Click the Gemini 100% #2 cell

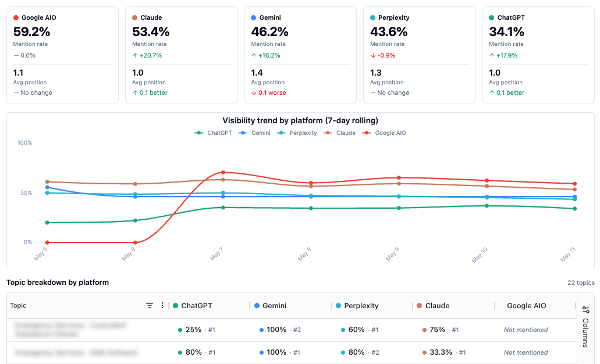[280, 330]
